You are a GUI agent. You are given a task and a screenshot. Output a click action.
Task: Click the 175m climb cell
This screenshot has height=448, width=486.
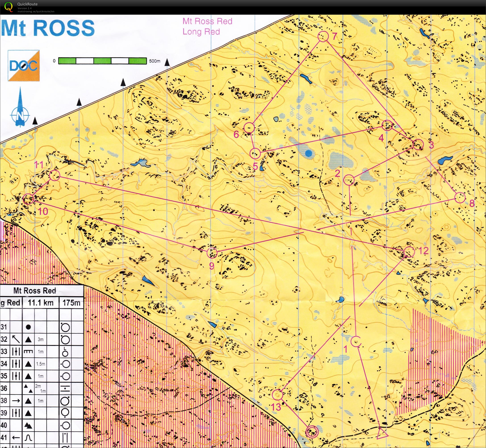(x=71, y=303)
